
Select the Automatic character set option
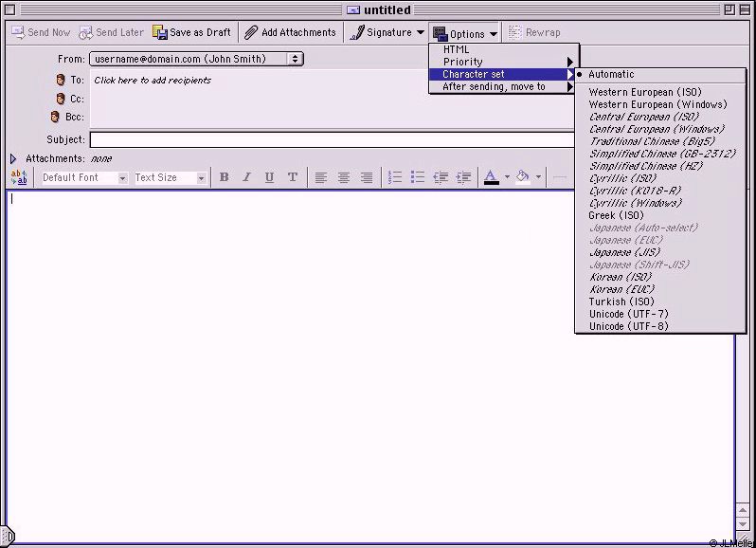[x=611, y=74]
